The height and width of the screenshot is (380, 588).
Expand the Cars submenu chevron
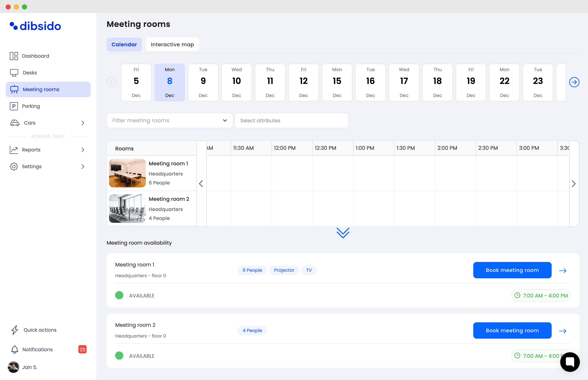point(83,123)
